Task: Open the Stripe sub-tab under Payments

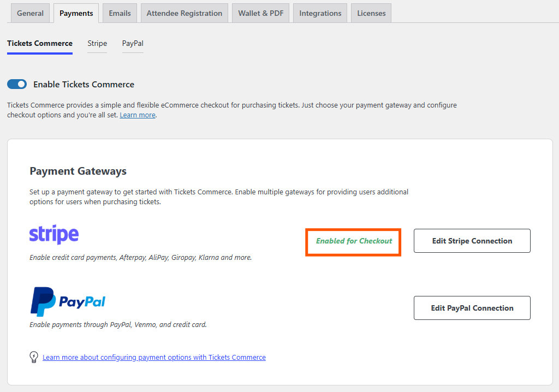Action: (97, 43)
